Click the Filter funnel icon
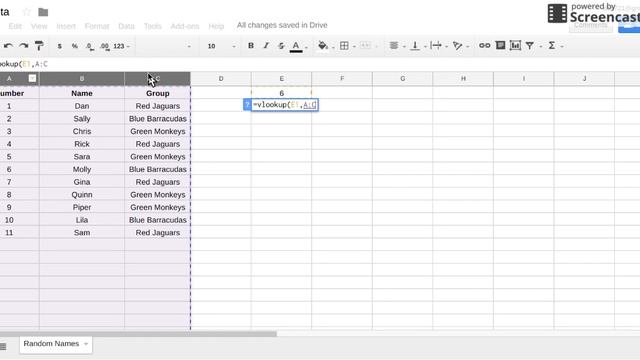The width and height of the screenshot is (640, 360). [x=530, y=46]
